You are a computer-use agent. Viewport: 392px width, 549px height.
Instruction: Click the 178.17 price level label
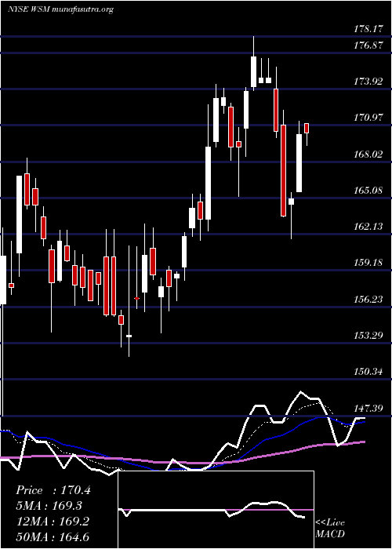click(x=368, y=29)
